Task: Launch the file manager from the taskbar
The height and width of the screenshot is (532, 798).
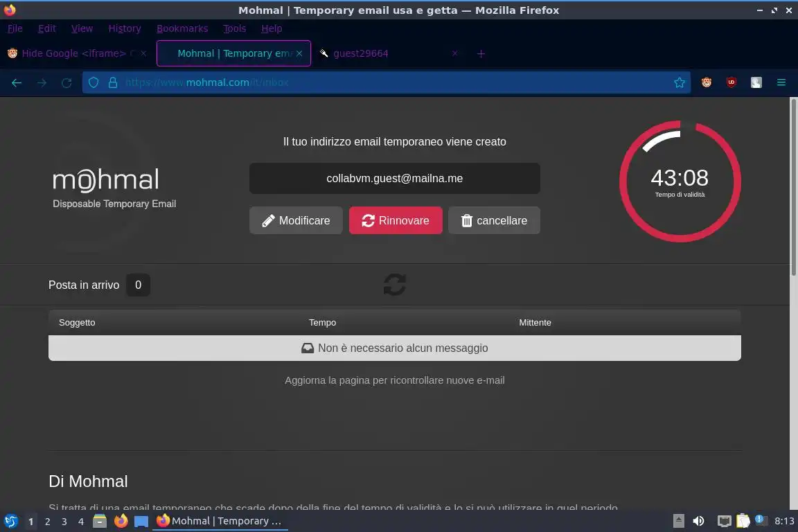Action: [100, 521]
